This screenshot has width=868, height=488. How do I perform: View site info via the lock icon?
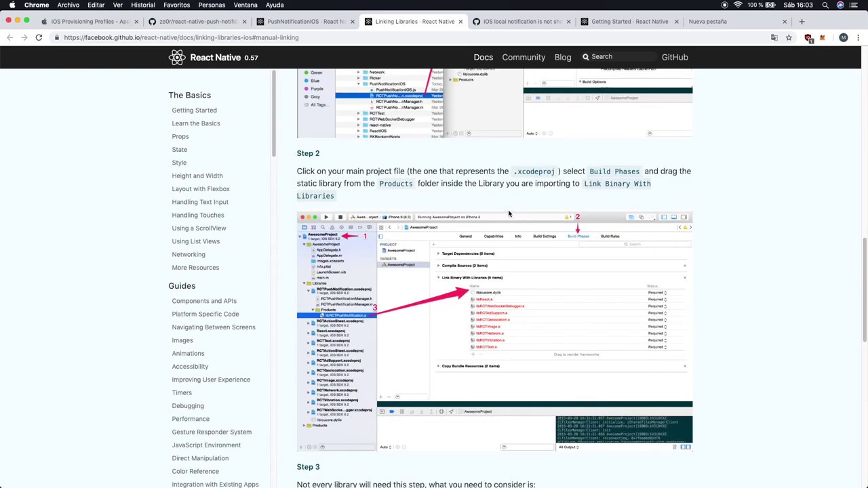[x=57, y=38]
